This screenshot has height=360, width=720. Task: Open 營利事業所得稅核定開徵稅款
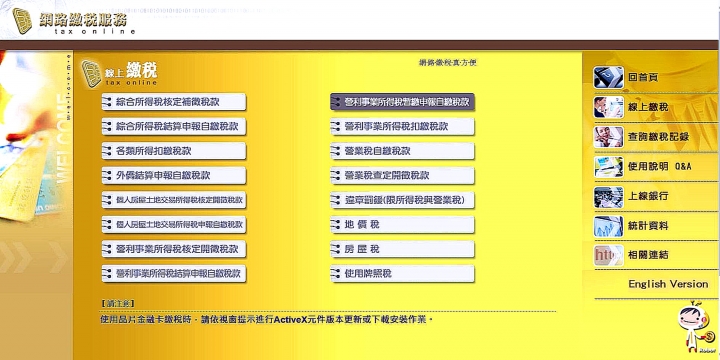[174, 249]
